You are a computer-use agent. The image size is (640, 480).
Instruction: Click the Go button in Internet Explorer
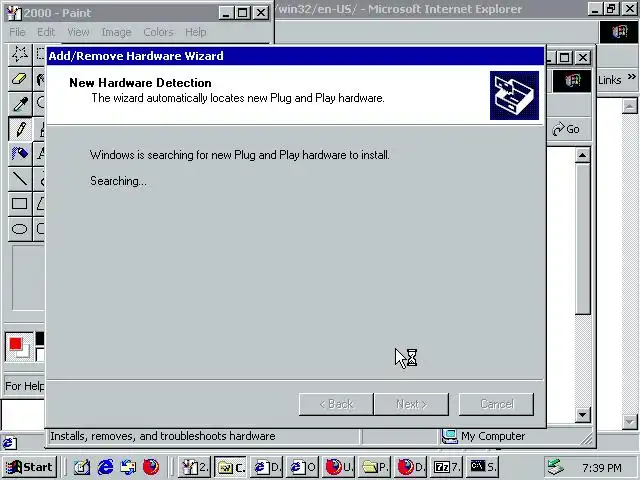point(566,129)
